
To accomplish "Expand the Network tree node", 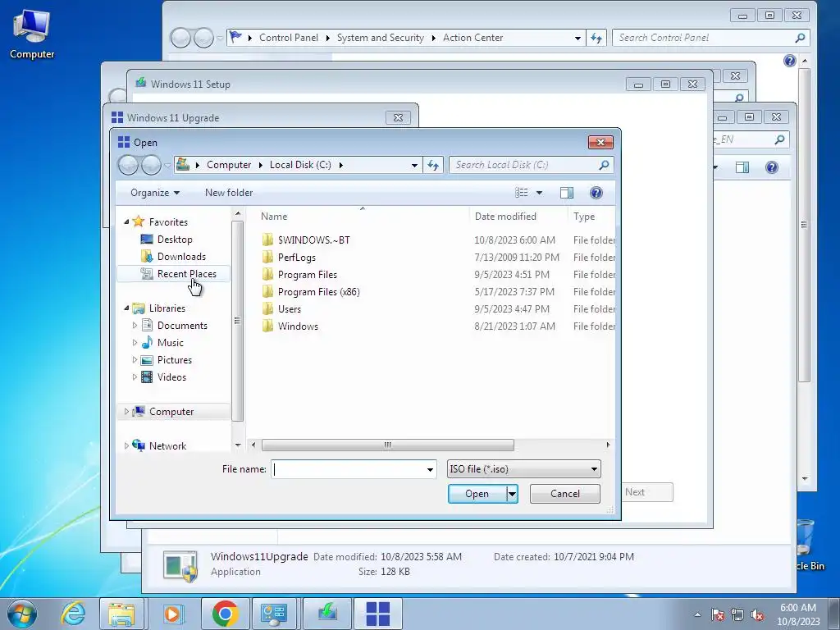I will click(x=126, y=445).
